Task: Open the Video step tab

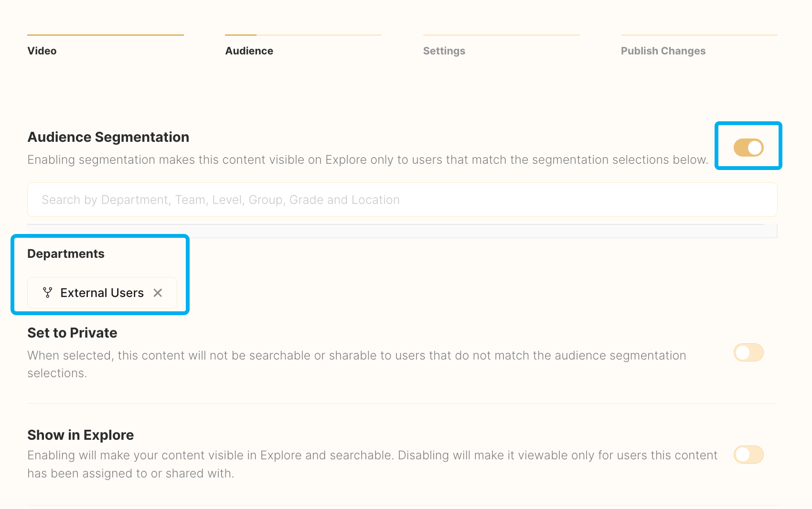Action: (x=42, y=51)
